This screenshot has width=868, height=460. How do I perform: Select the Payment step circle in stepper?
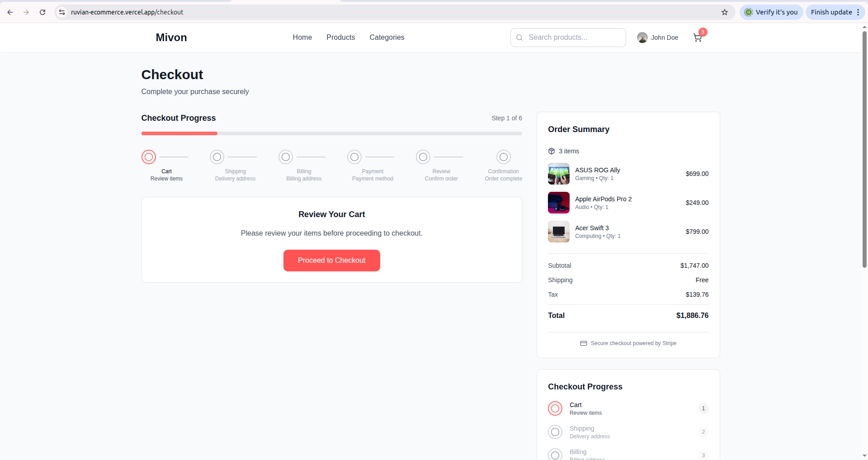coord(354,157)
